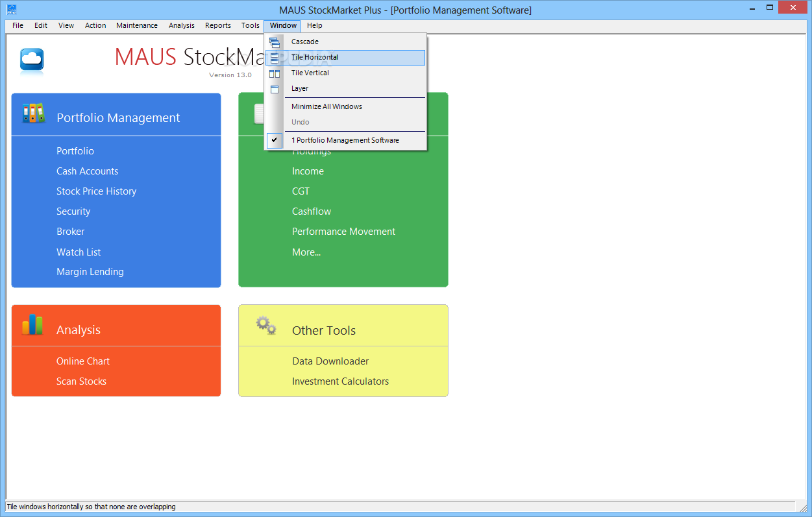The height and width of the screenshot is (517, 812).
Task: Open Performance Movement report
Action: [344, 232]
